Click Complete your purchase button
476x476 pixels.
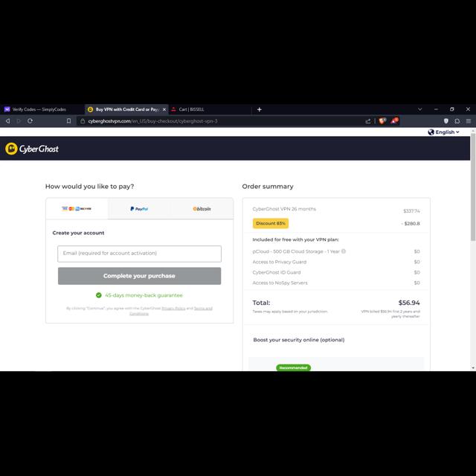(139, 276)
